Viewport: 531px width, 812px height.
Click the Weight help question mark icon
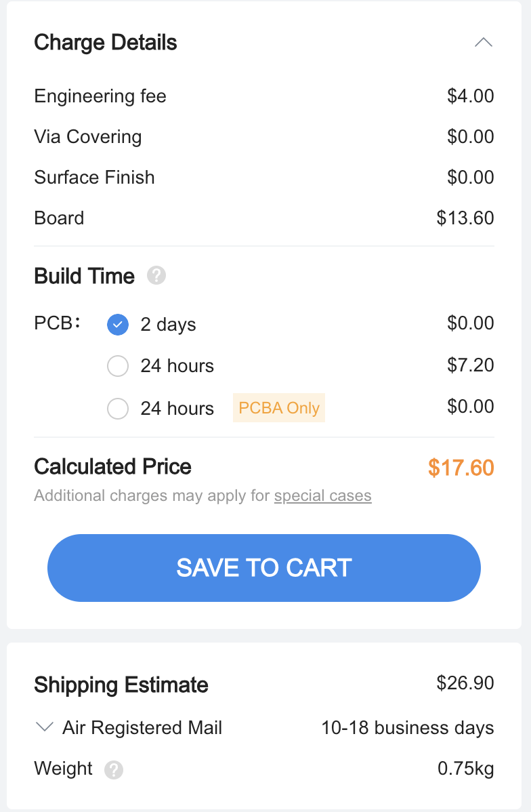[x=114, y=770]
